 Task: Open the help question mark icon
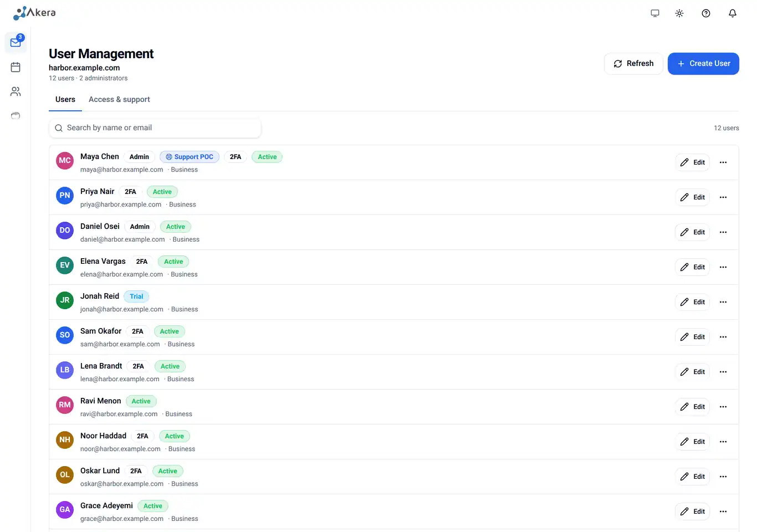(706, 13)
